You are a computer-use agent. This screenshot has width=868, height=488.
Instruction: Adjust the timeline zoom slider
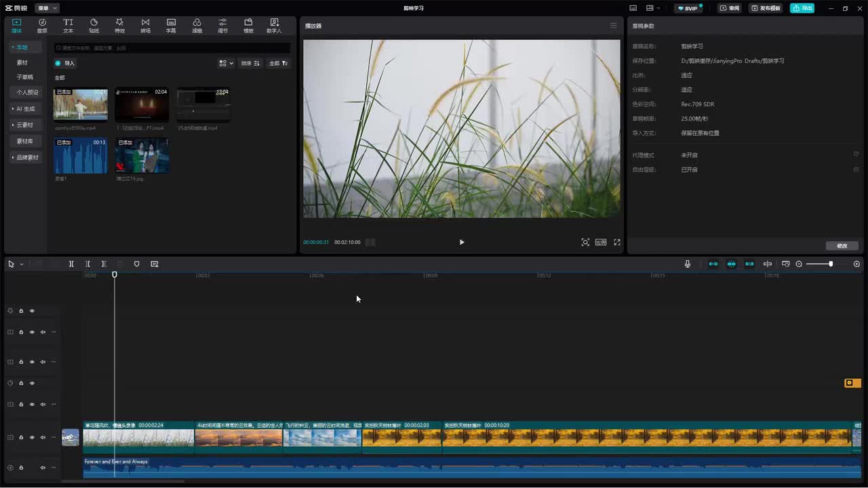click(830, 264)
